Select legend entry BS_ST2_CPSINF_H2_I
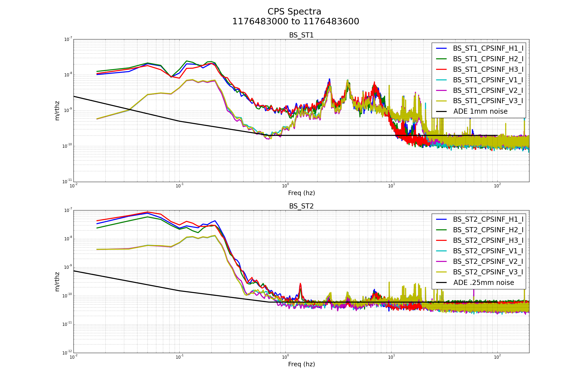Viewport: 588px width, 392px height. (x=479, y=230)
